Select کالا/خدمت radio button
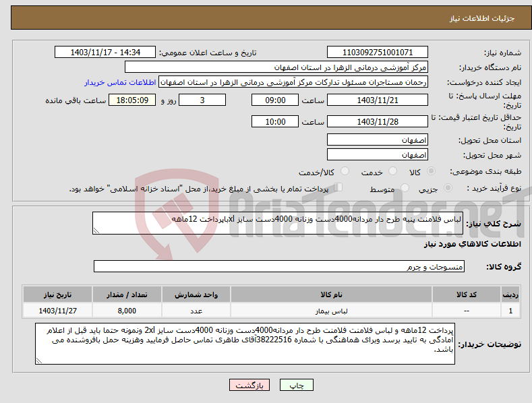 345,171
